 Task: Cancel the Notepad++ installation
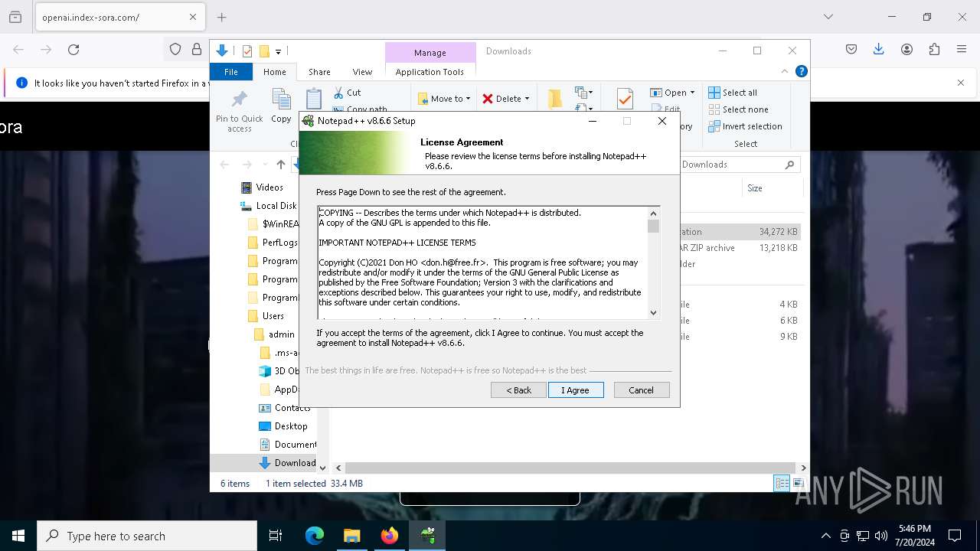(642, 390)
